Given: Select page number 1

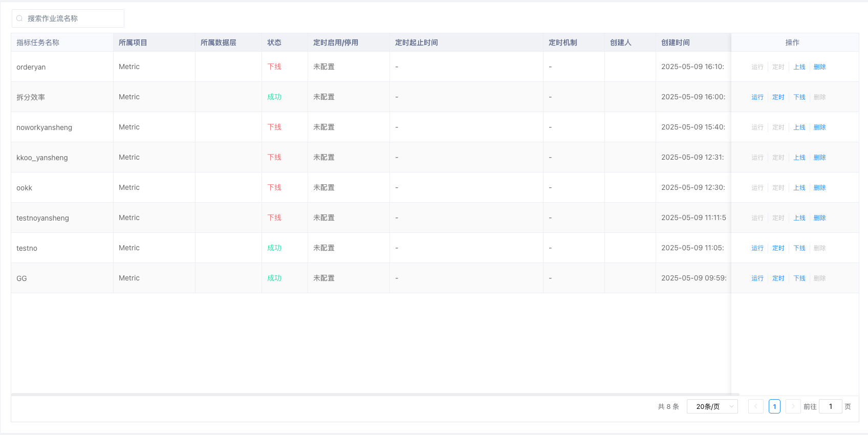Looking at the screenshot, I should (x=774, y=406).
